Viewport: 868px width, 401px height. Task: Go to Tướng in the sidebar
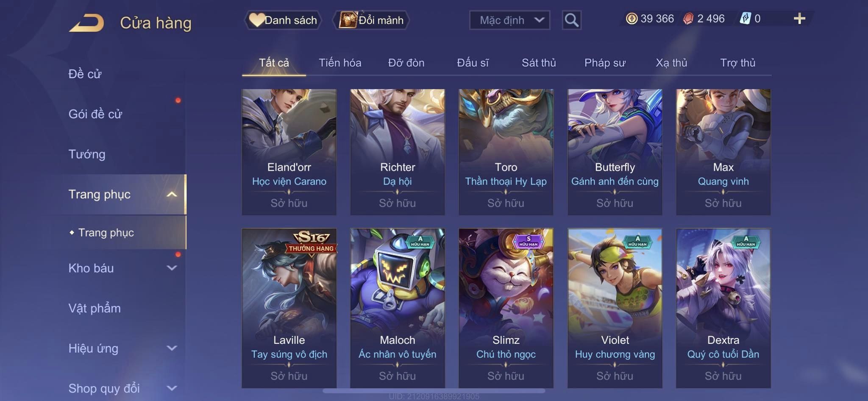click(87, 154)
